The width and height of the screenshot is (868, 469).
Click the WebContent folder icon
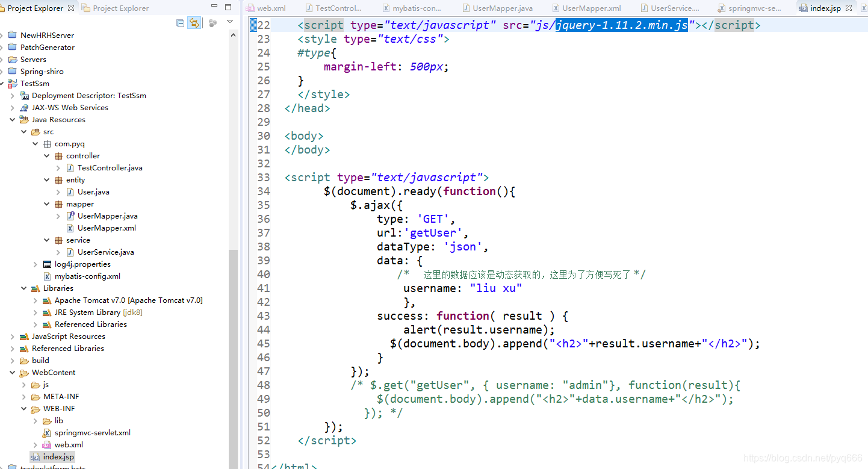(x=24, y=373)
